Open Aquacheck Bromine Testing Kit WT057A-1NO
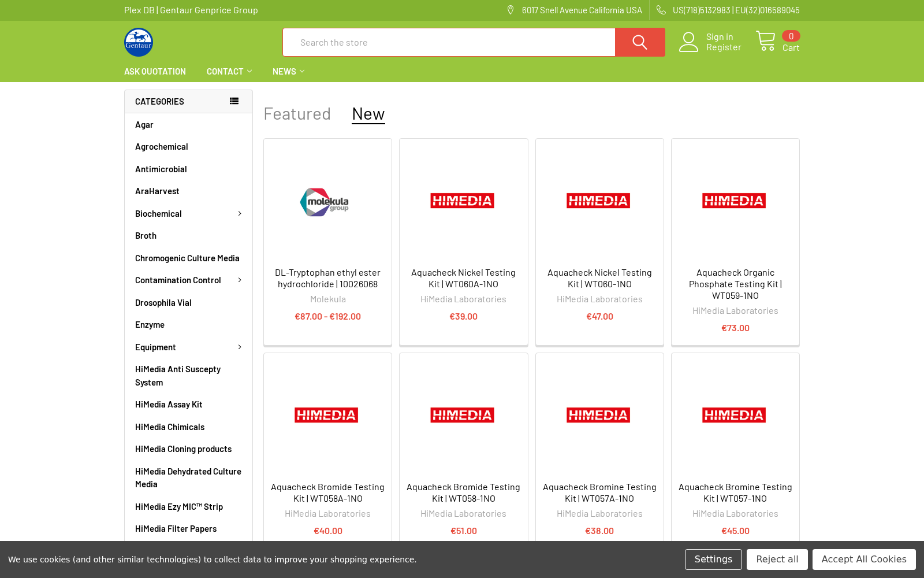924x578 pixels. (x=599, y=493)
